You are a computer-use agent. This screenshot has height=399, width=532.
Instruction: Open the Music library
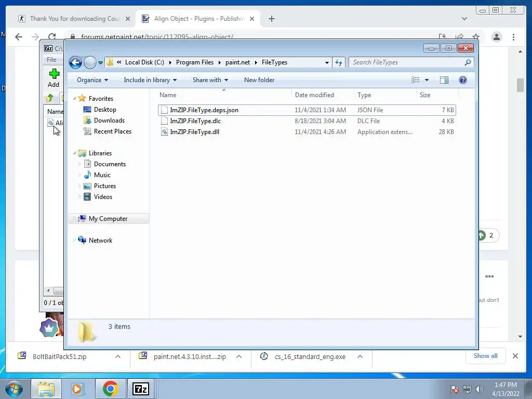[x=102, y=175]
